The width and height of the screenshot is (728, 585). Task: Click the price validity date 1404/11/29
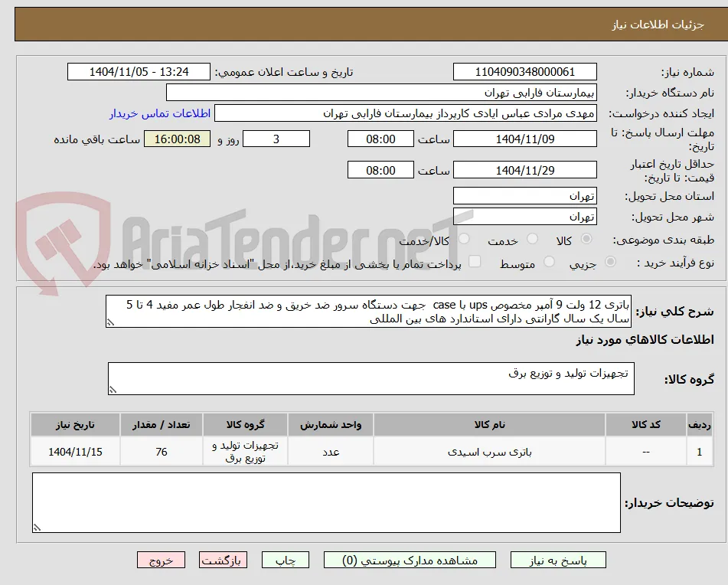(x=524, y=170)
